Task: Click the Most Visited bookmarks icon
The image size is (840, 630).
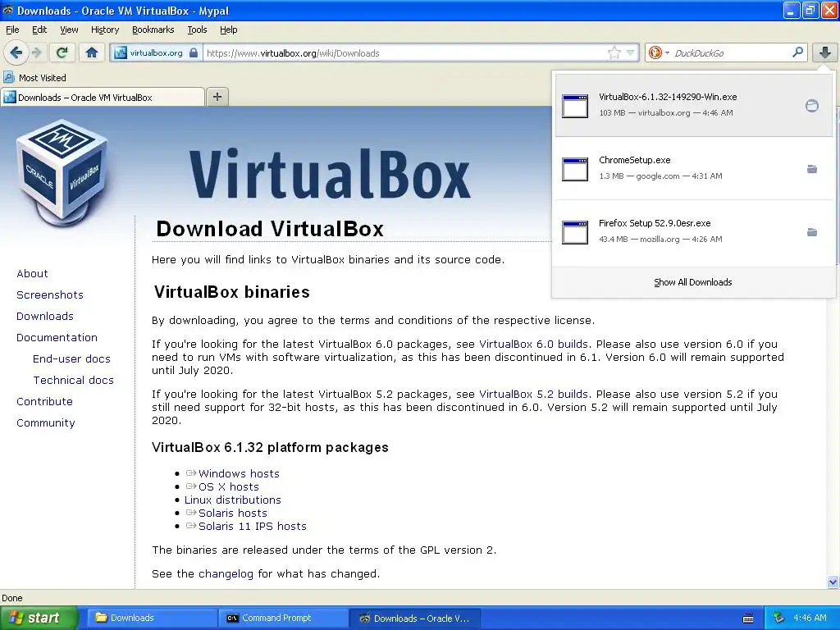Action: pyautogui.click(x=8, y=77)
